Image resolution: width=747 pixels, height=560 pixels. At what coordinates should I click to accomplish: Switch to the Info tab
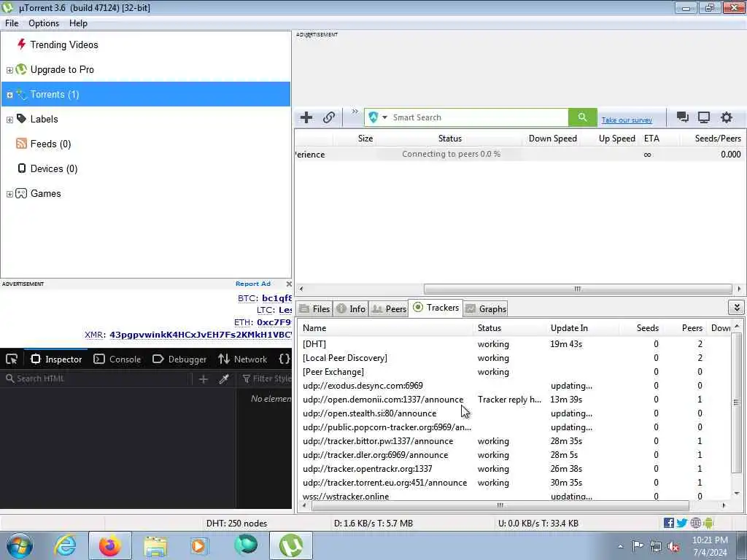point(351,309)
